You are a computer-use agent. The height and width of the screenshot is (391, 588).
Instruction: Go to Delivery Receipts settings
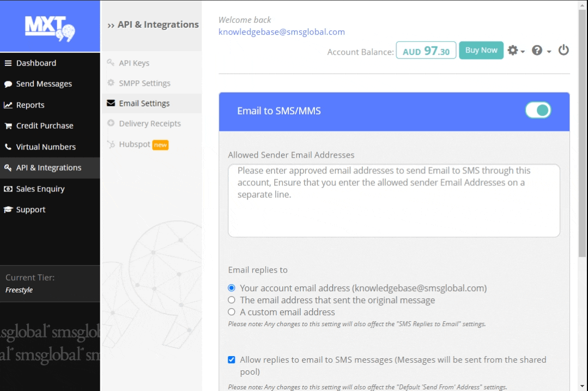pos(149,124)
